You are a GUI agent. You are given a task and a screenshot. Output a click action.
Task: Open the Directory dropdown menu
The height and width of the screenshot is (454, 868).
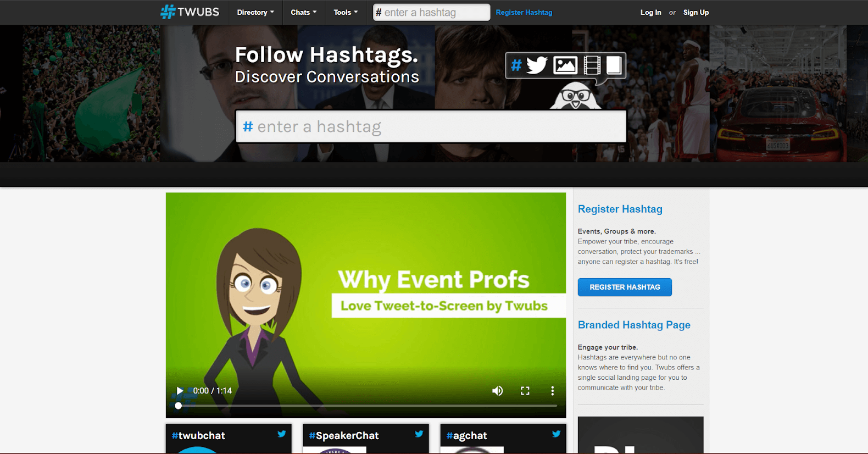255,12
